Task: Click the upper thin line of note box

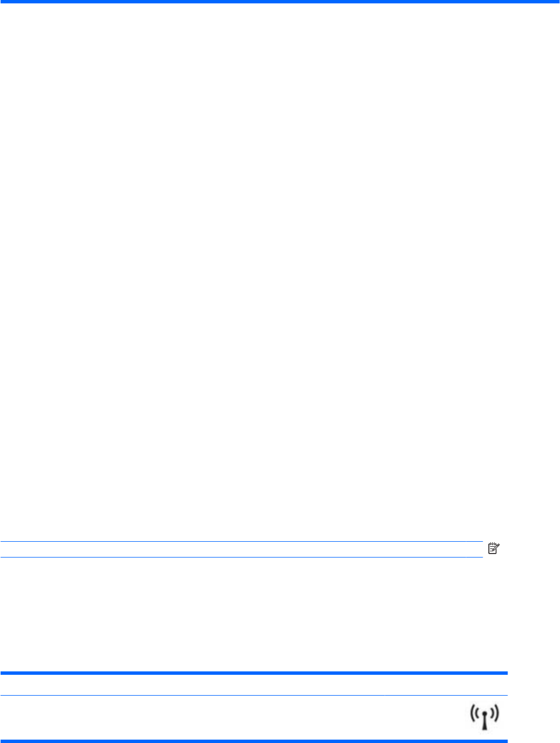Action: [241, 542]
